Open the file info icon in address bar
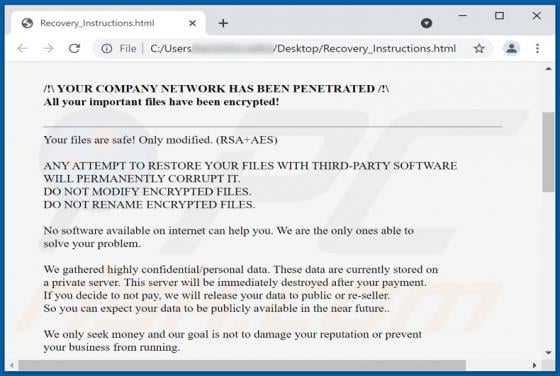 106,48
